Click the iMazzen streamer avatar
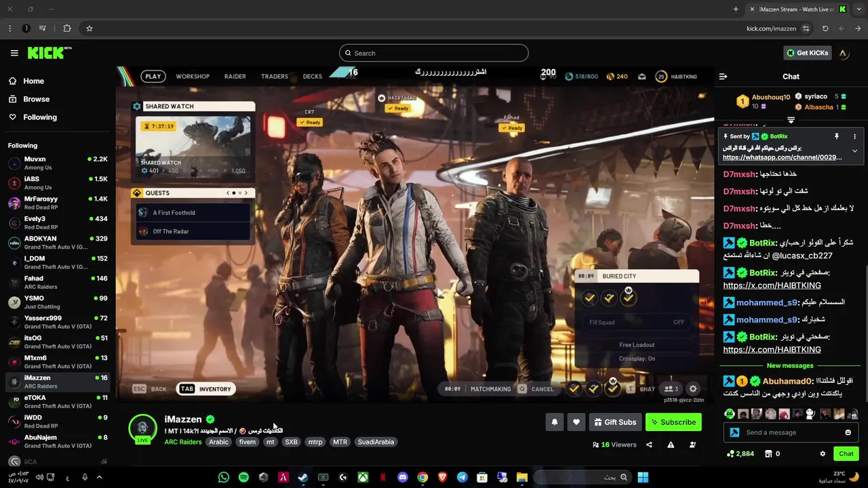 coord(142,428)
